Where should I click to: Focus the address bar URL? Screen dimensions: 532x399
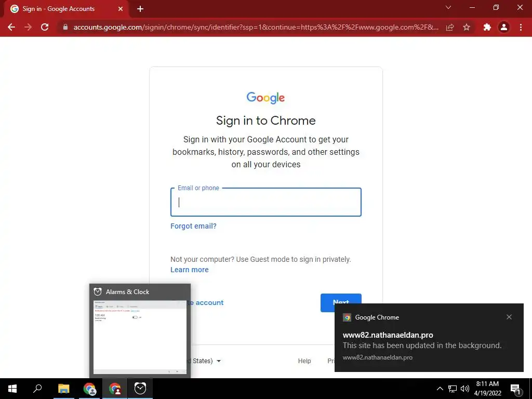256,27
